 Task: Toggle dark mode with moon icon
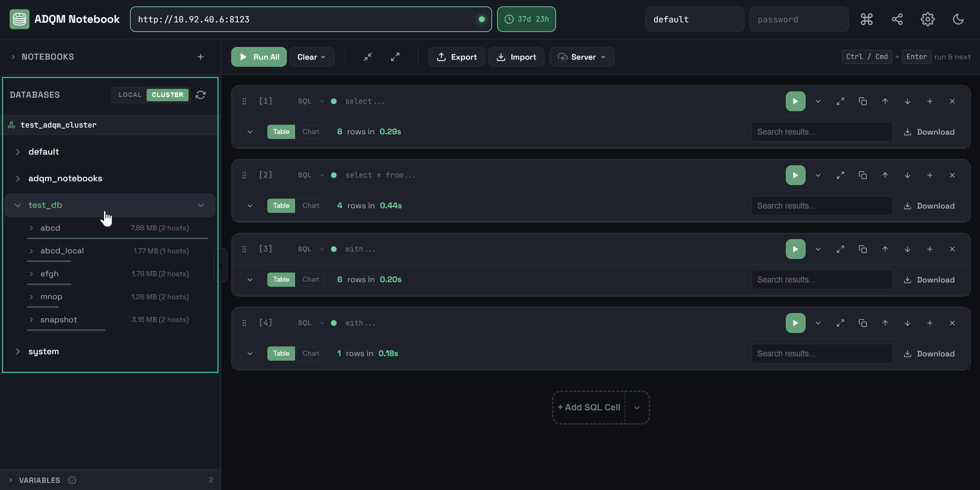(x=958, y=19)
